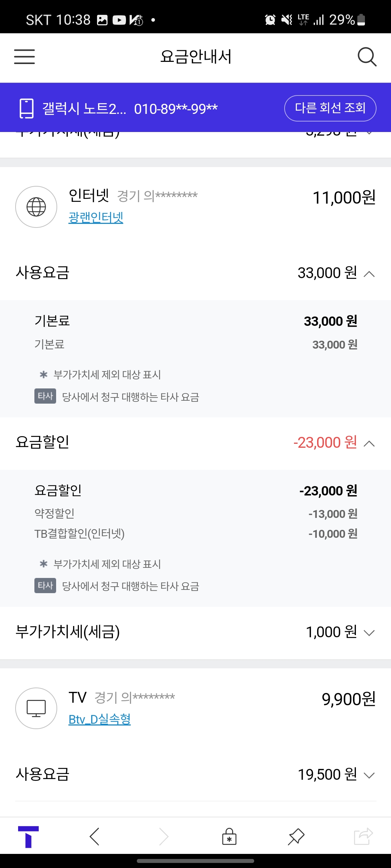
Task: Collapse the 요금할인 -23,000 원 section
Action: coord(369,443)
